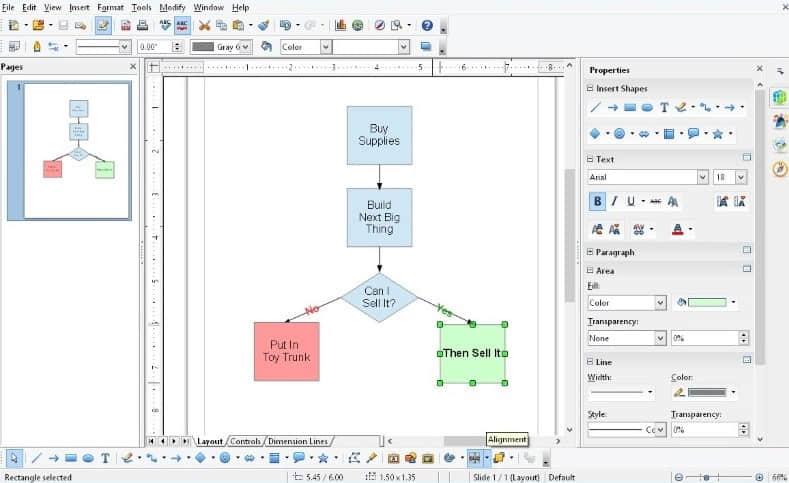Toggle Underline in the Text panel
Image resolution: width=789 pixels, height=483 pixels.
631,201
